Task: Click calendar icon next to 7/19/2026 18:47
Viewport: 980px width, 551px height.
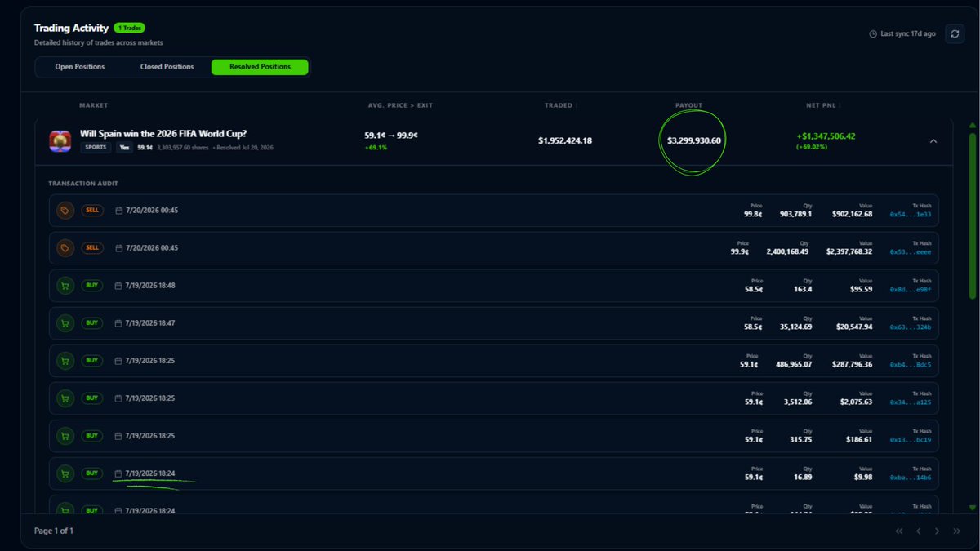Action: click(118, 323)
